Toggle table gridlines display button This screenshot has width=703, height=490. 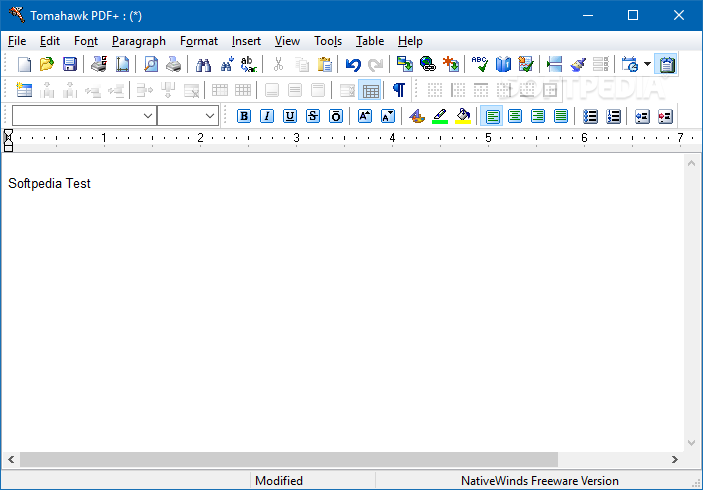tap(370, 90)
